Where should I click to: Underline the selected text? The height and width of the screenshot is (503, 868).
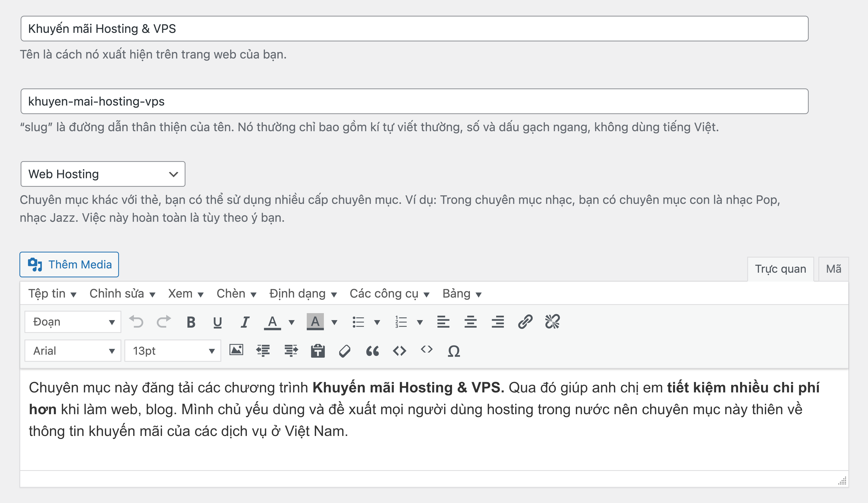218,322
